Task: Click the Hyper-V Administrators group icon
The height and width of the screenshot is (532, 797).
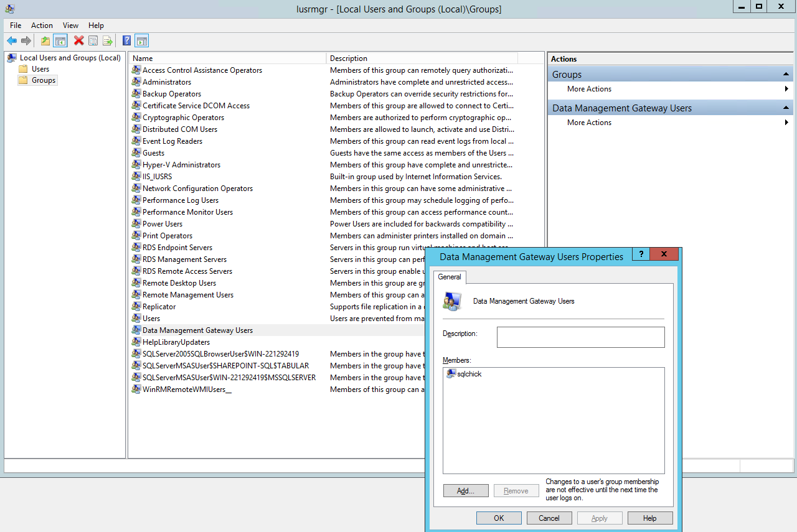Action: pos(137,165)
